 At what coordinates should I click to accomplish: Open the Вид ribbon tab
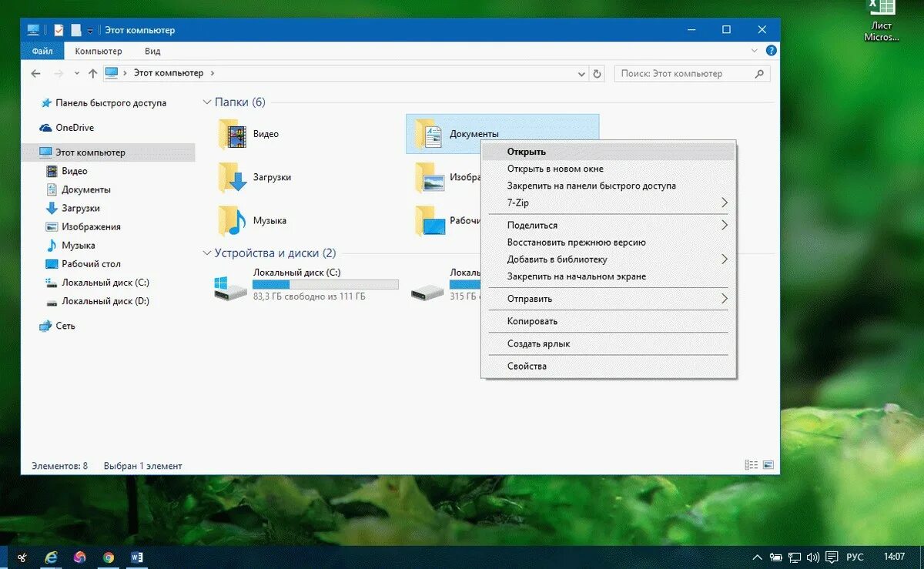tap(152, 51)
